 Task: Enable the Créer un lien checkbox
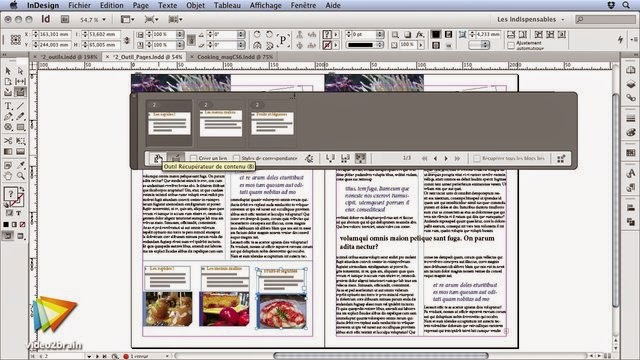[x=193, y=158]
